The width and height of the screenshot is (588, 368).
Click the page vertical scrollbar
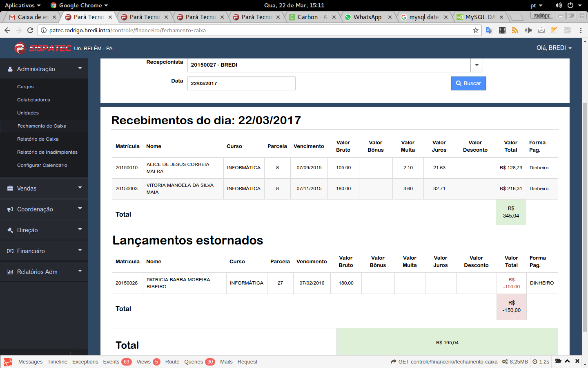pyautogui.click(x=585, y=217)
